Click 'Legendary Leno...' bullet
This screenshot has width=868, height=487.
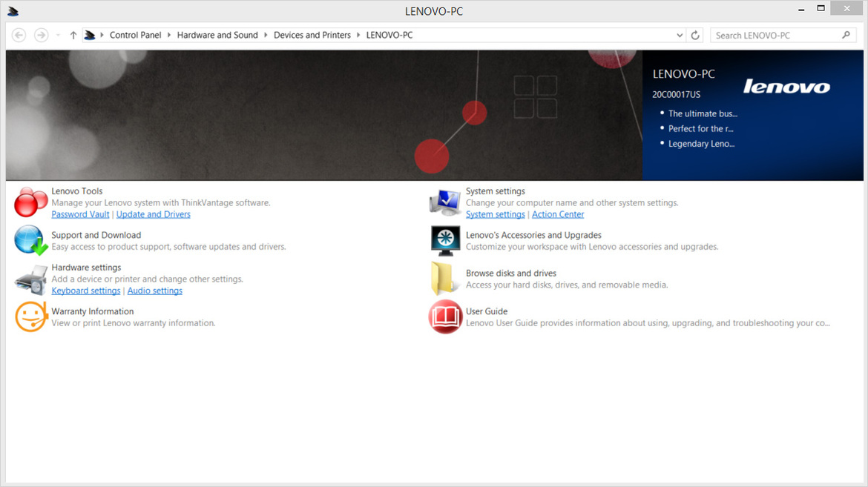[x=701, y=144]
